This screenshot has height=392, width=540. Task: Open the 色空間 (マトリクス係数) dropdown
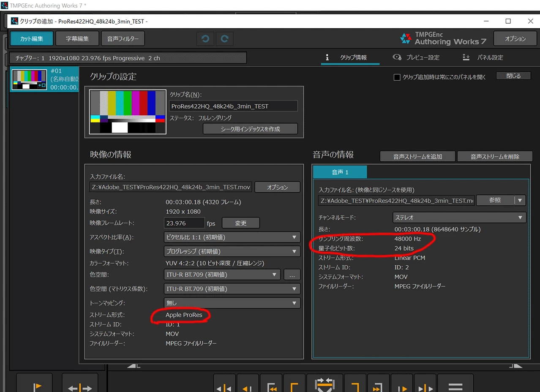[232, 289]
